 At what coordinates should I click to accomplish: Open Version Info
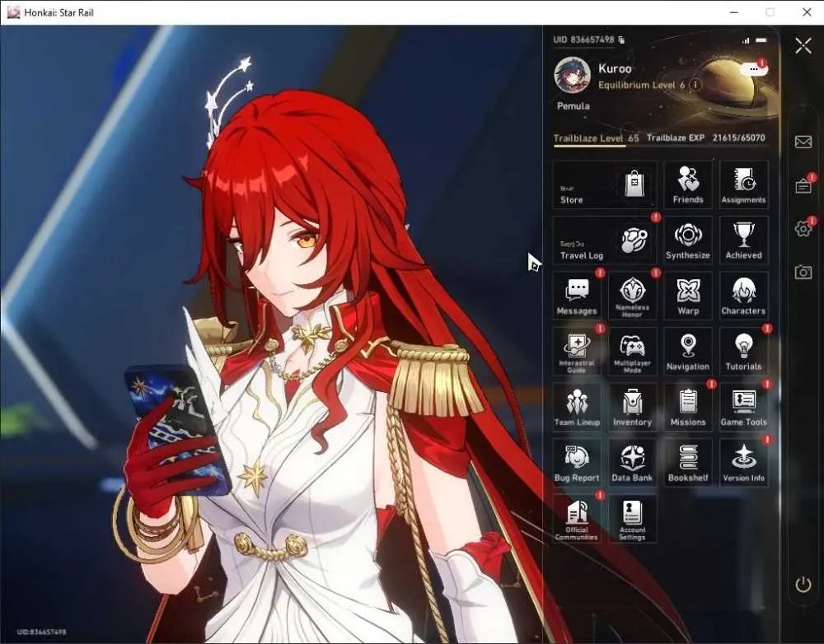click(x=743, y=464)
